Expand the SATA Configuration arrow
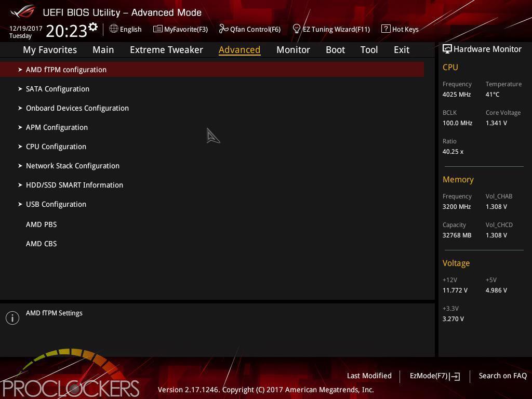 (x=20, y=89)
